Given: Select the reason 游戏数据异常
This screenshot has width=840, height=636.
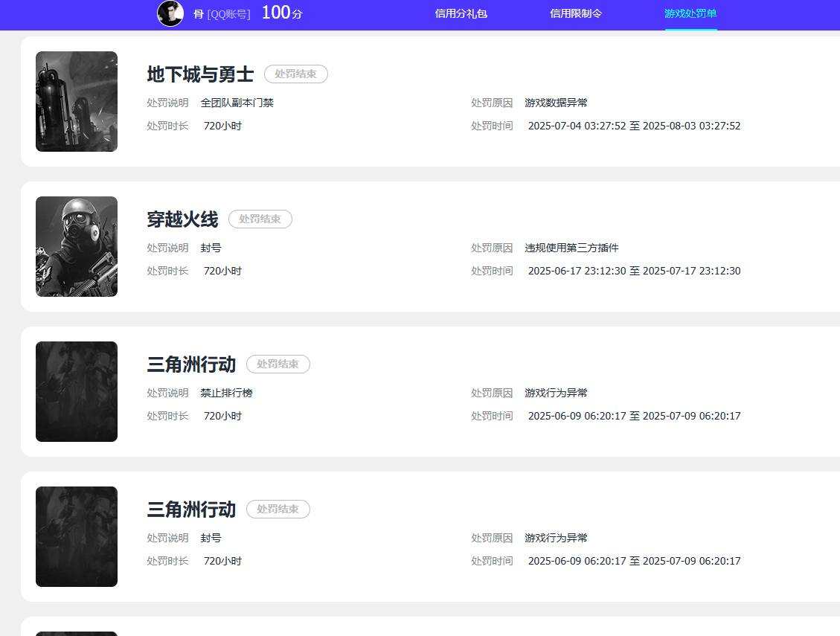Looking at the screenshot, I should (556, 103).
